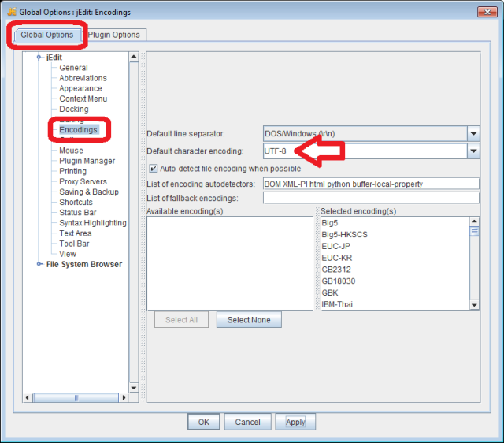Apply the encoding settings
The height and width of the screenshot is (443, 504).
click(295, 422)
